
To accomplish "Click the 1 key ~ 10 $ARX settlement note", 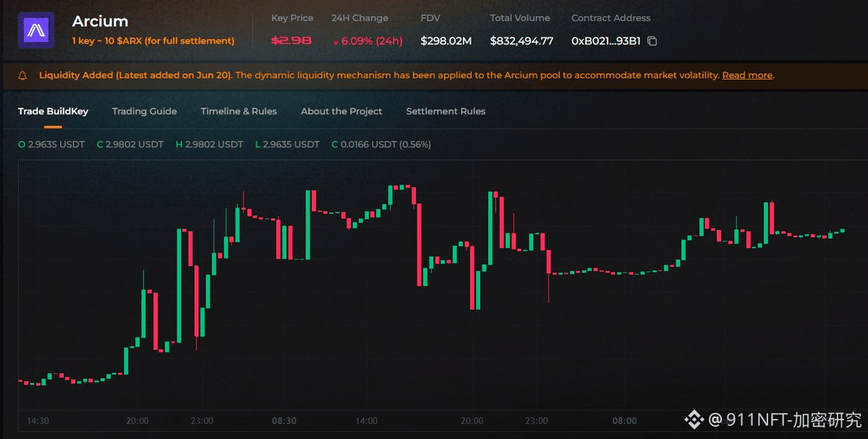I will [x=153, y=41].
